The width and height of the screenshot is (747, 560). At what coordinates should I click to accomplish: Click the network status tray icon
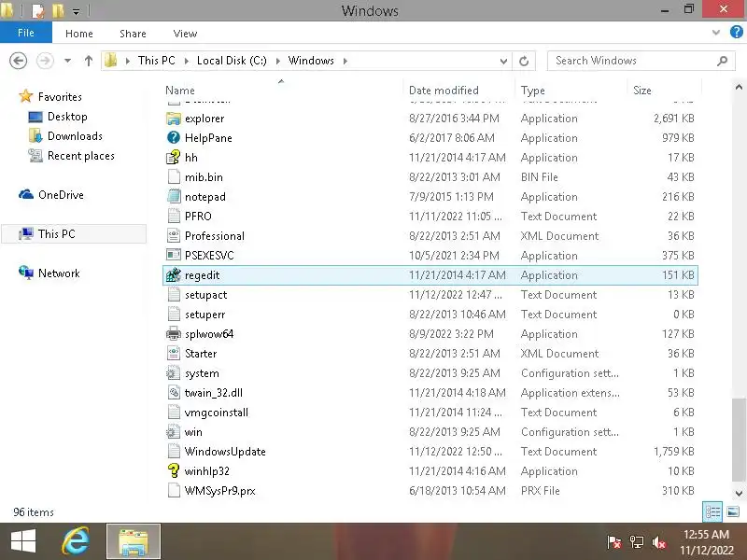[637, 542]
